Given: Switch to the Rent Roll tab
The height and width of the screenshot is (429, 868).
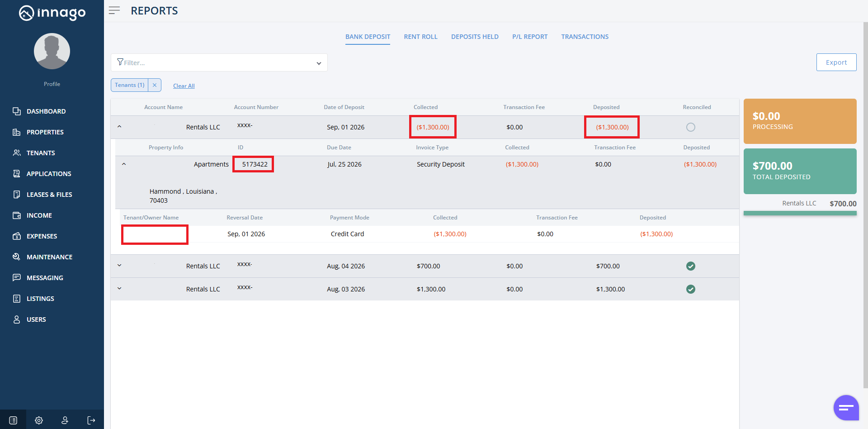Looking at the screenshot, I should pos(420,37).
